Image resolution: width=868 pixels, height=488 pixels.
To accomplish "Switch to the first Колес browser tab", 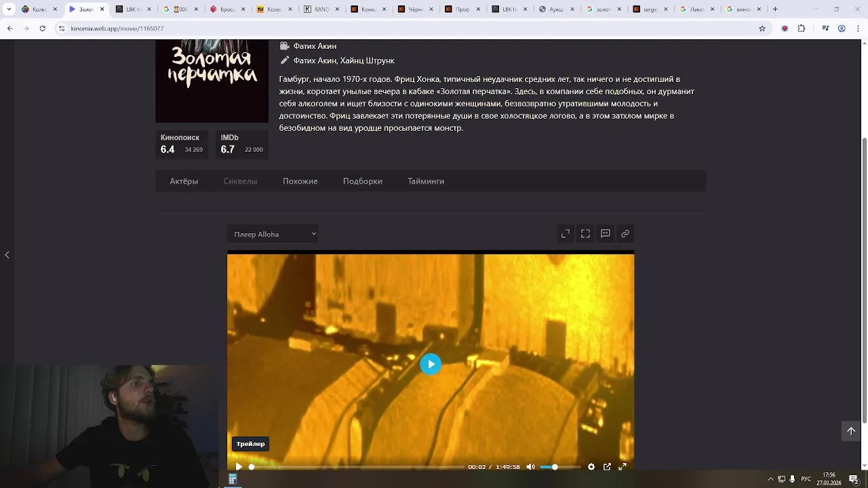I will [x=40, y=9].
